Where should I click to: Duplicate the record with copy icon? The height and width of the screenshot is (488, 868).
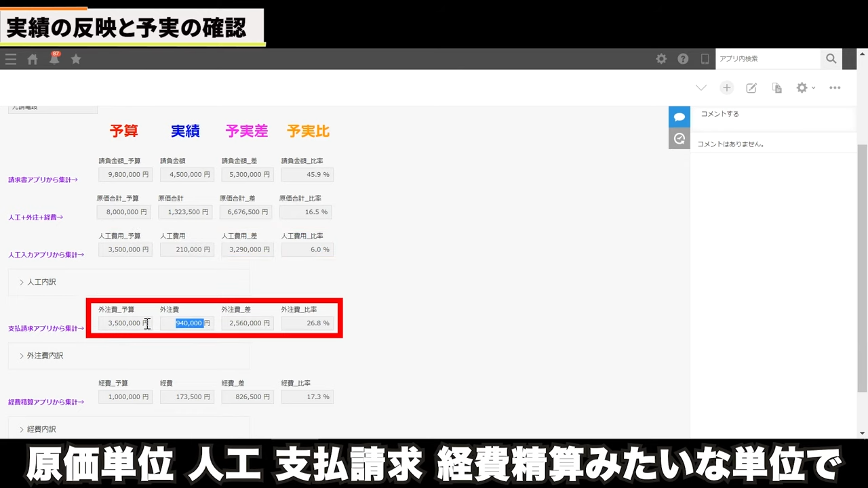point(777,88)
